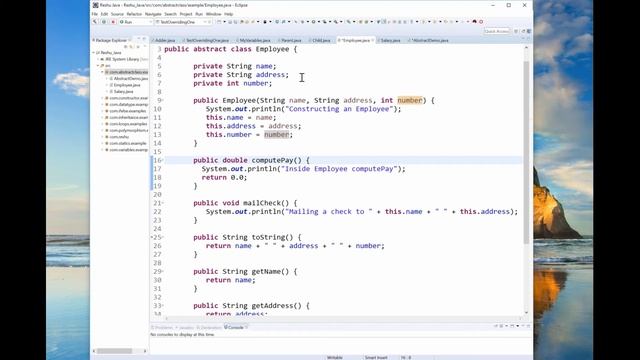Expand the com.inheritance.example package
The image size is (640, 360).
click(x=102, y=118)
